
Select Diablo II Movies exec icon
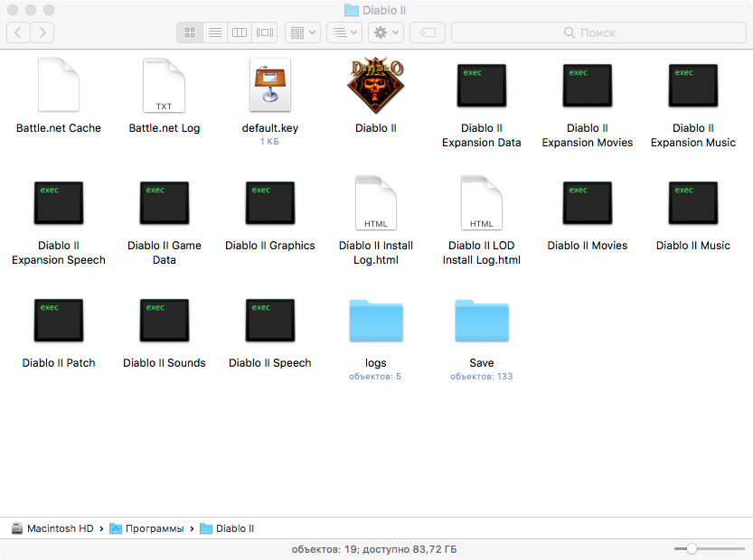click(x=588, y=203)
